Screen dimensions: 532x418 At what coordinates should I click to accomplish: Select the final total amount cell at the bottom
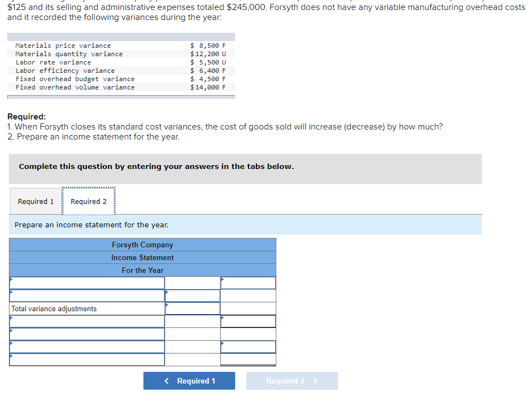click(248, 359)
